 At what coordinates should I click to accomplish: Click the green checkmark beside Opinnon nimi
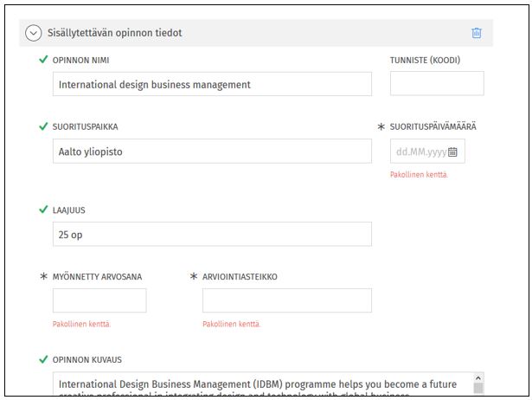point(43,60)
